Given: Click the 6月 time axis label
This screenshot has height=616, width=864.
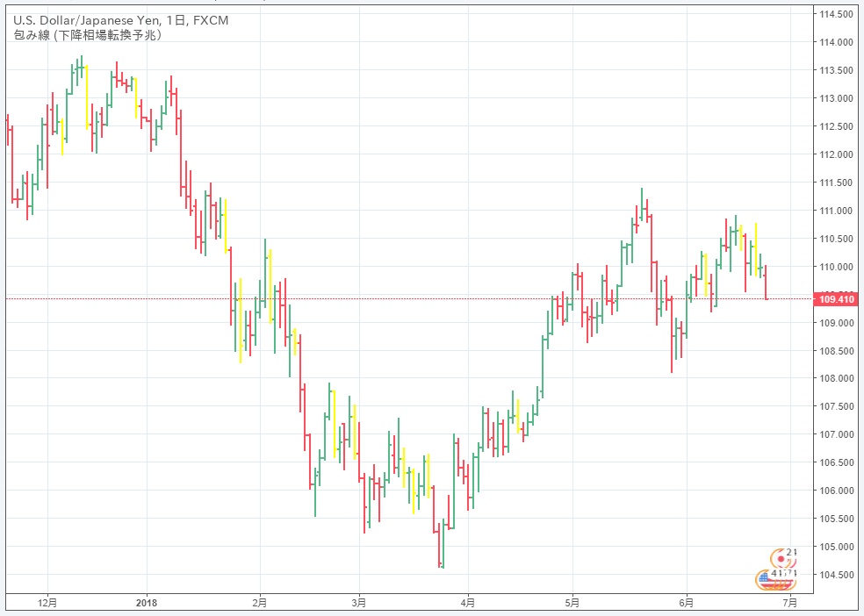Looking at the screenshot, I should click(687, 603).
